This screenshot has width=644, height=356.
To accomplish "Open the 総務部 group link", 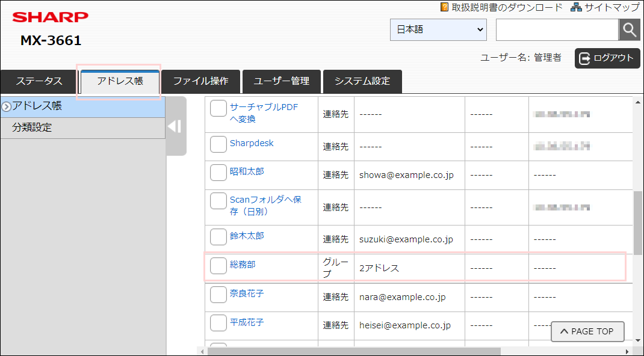I will pos(243,265).
